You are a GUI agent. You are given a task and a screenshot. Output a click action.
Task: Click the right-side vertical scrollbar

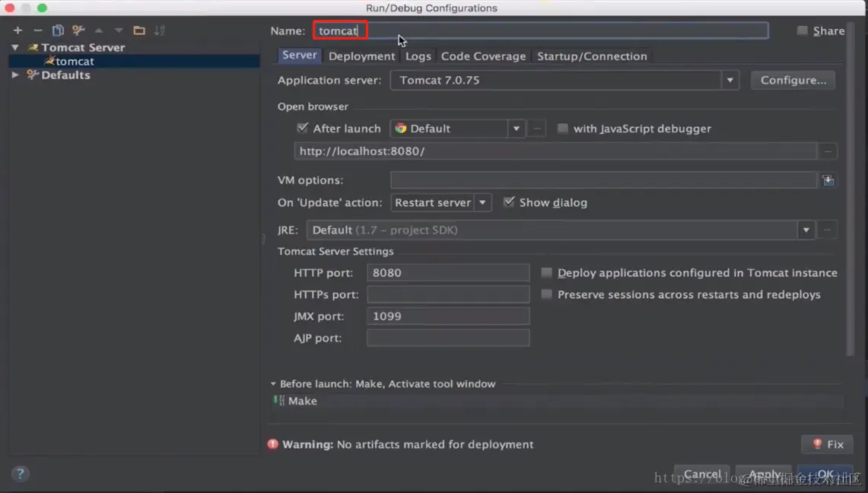click(x=851, y=188)
